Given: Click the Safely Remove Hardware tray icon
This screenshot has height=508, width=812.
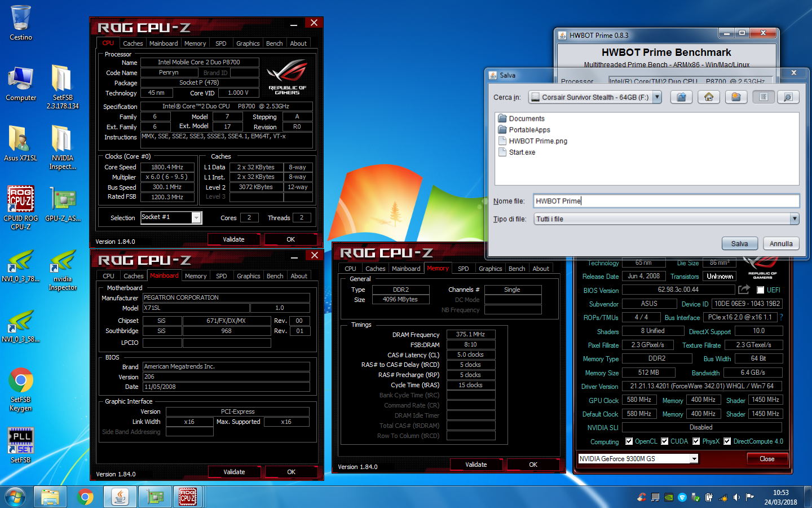Looking at the screenshot, I should click(x=695, y=497).
